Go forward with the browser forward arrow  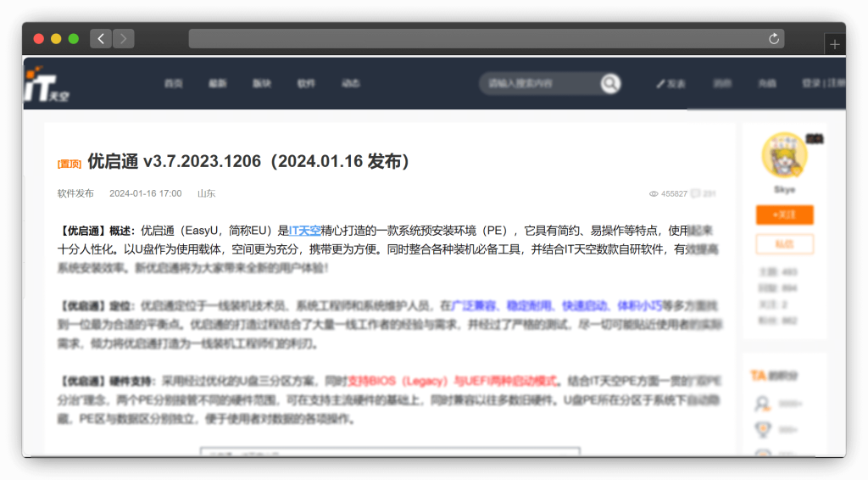(124, 39)
